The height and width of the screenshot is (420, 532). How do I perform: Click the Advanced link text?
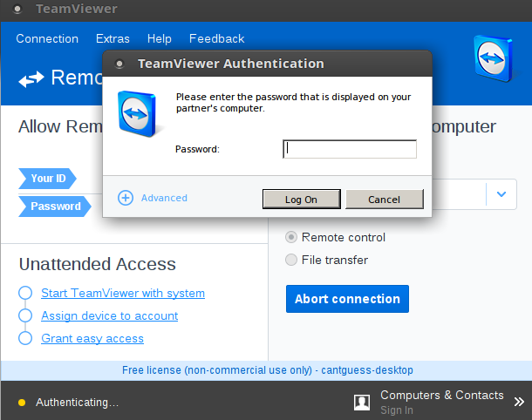pos(164,198)
